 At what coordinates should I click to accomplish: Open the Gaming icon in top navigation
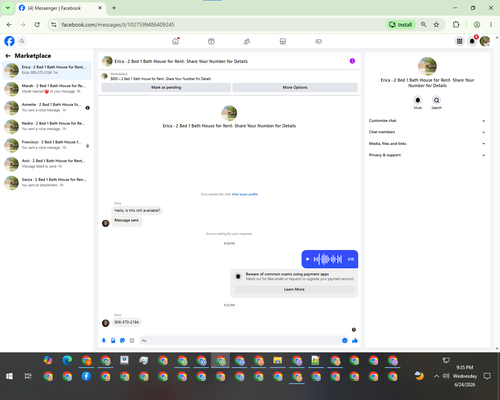[x=319, y=41]
